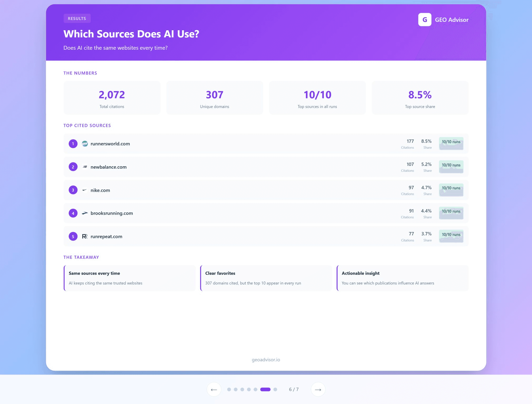Select the active sixth slide indicator

pos(265,389)
